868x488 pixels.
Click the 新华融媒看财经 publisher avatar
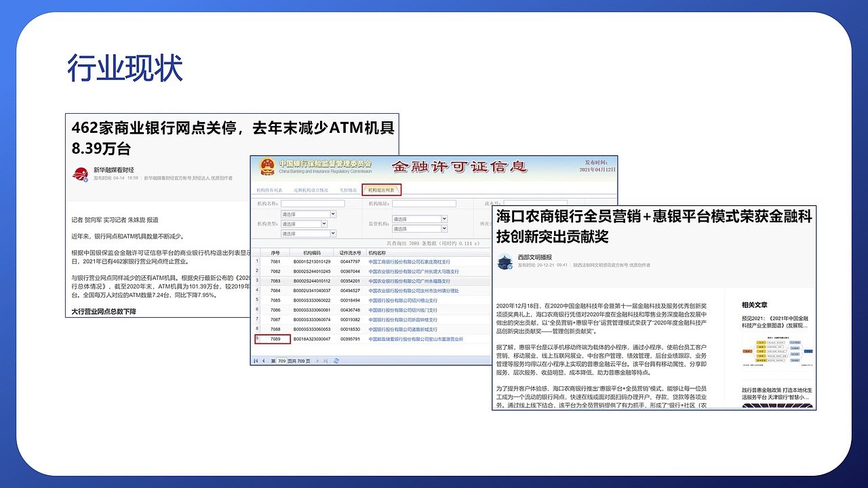click(81, 174)
